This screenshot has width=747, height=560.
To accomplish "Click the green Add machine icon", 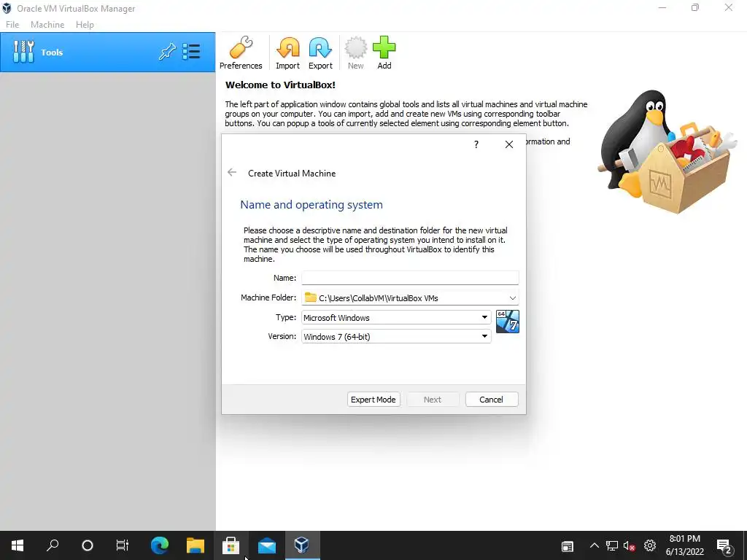I will [x=384, y=52].
